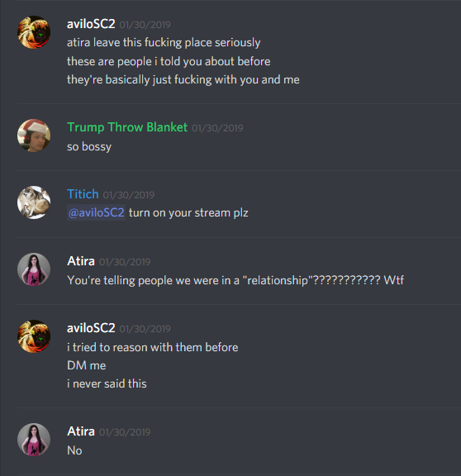Click the 'turn on your stream plz' text
The height and width of the screenshot is (476, 461).
pos(188,213)
